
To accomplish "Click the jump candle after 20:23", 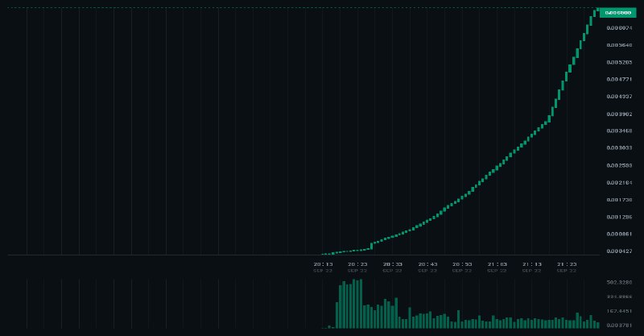I will point(372,246).
